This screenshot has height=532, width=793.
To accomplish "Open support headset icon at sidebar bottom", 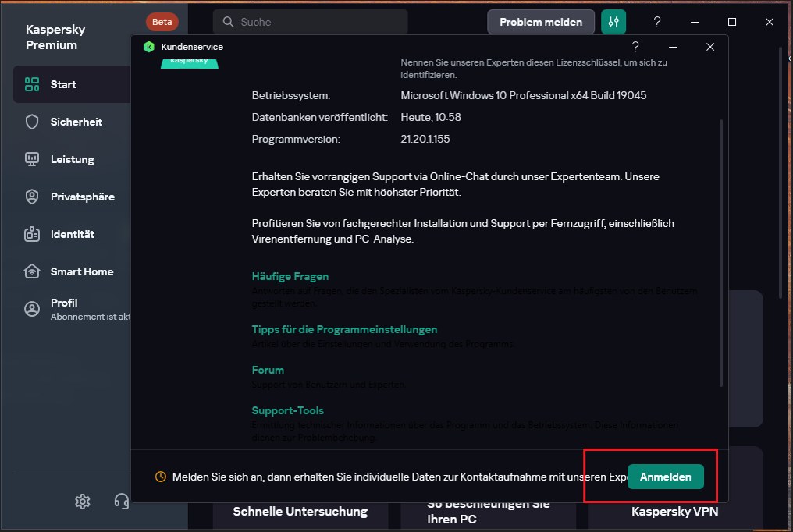I will (x=122, y=501).
